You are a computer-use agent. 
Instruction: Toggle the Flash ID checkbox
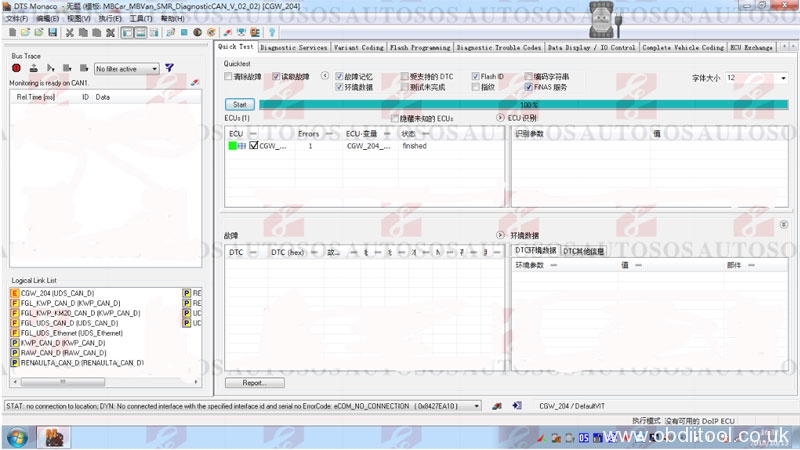(x=476, y=77)
